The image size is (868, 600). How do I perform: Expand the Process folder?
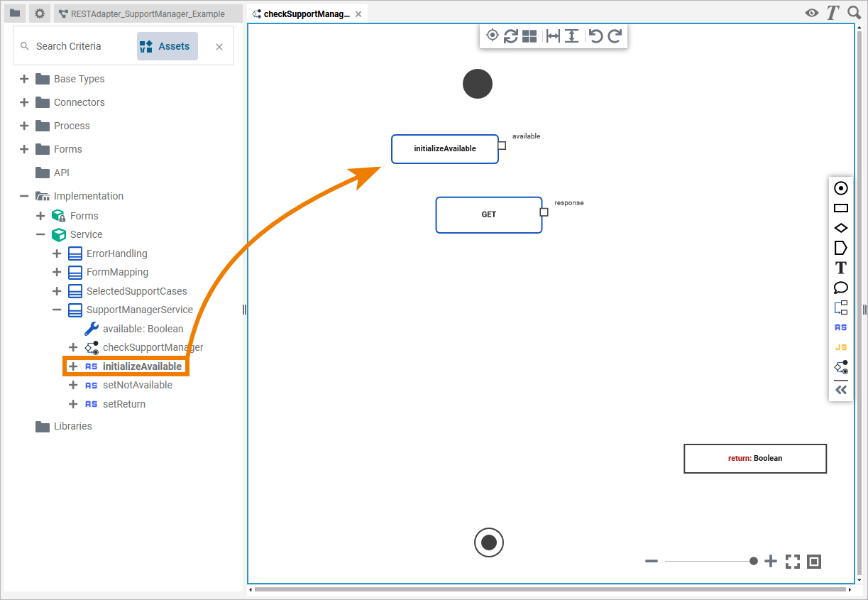[x=24, y=126]
